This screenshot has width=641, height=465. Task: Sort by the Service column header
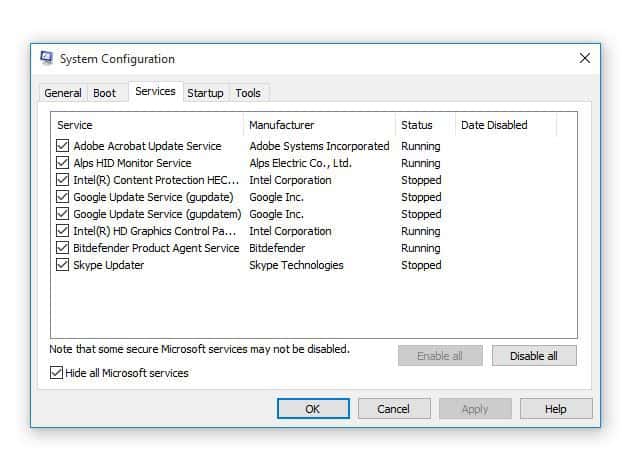(x=147, y=125)
